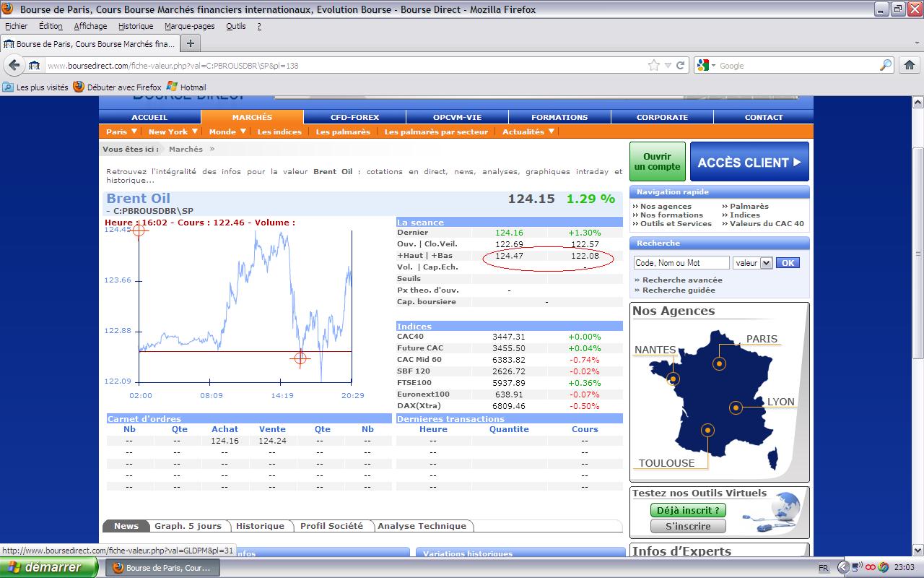Open the history dropdown in address bar
924x578 pixels.
668,65
